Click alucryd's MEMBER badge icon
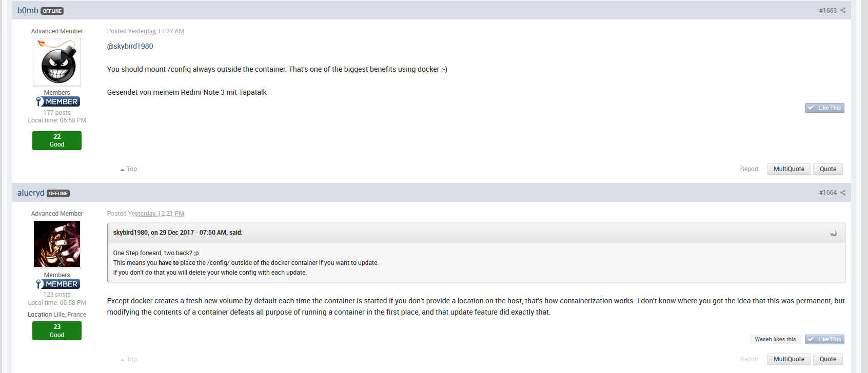This screenshot has width=868, height=373. 58,284
